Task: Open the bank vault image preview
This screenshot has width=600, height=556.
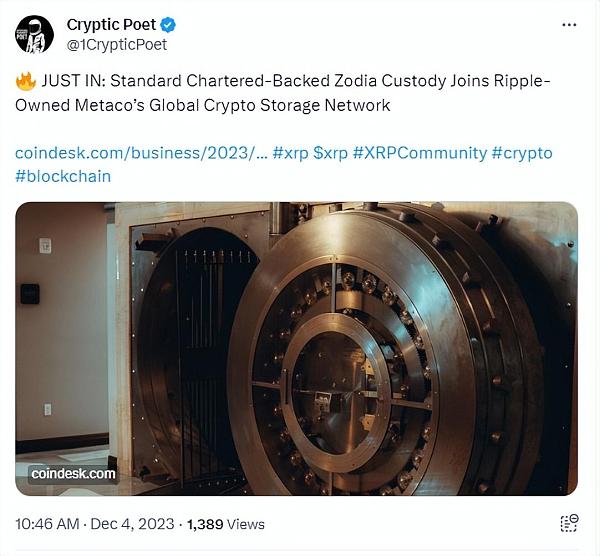Action: pyautogui.click(x=296, y=348)
